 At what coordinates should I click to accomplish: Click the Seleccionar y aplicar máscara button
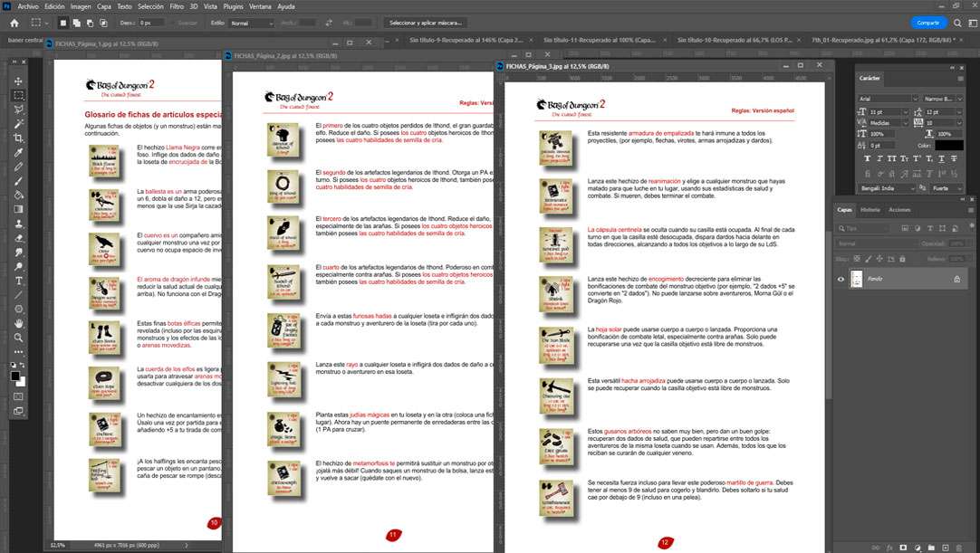427,23
